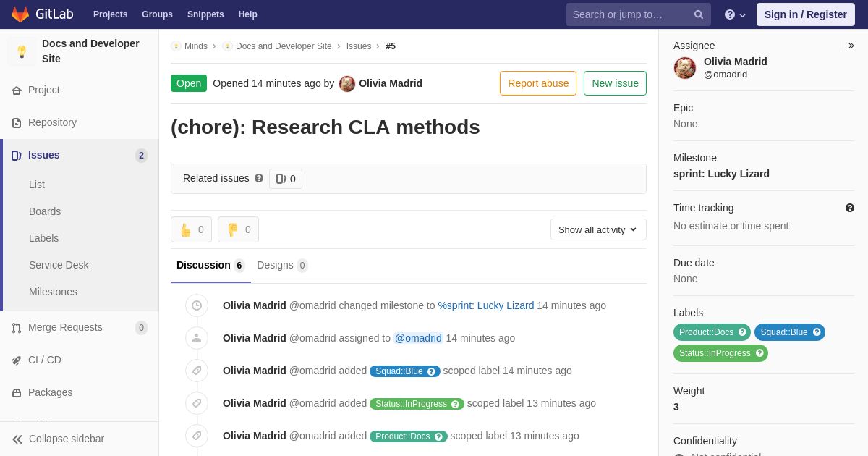
Task: Click Olivia Madrid's assignee avatar
Action: click(685, 68)
